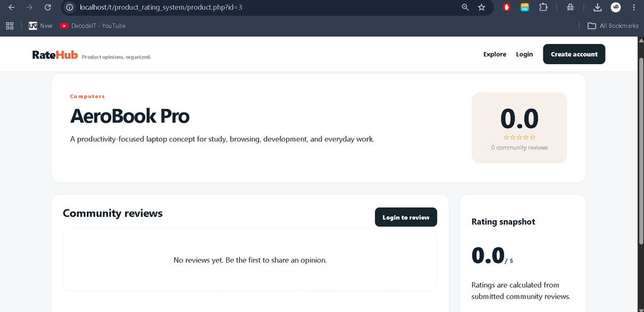This screenshot has height=312, width=644.
Task: Click the RateHub logo
Action: point(55,55)
